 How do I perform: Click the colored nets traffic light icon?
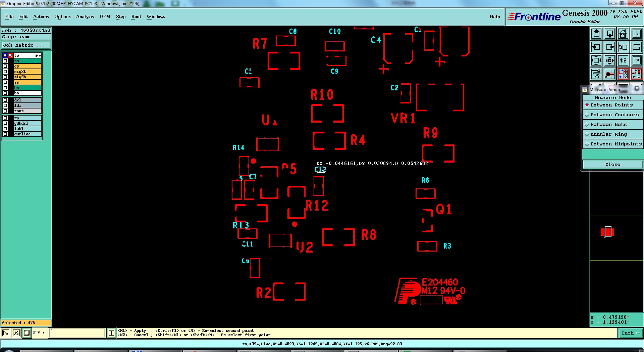(623, 74)
